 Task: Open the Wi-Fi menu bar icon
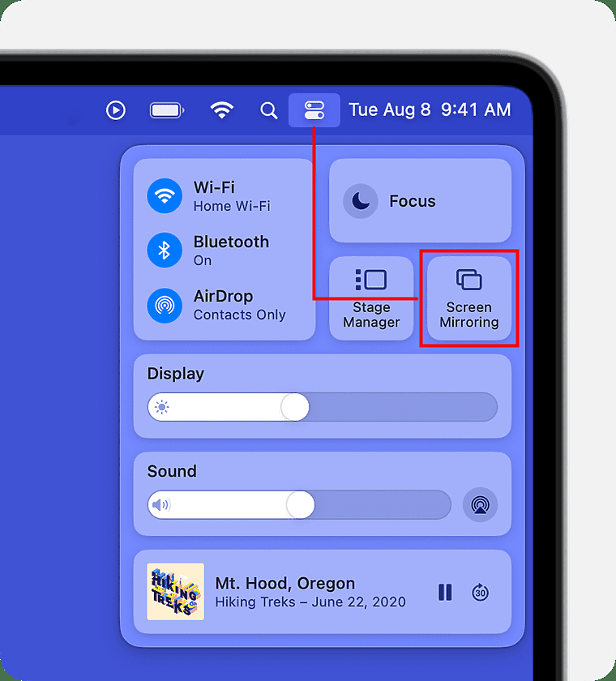pos(222,110)
